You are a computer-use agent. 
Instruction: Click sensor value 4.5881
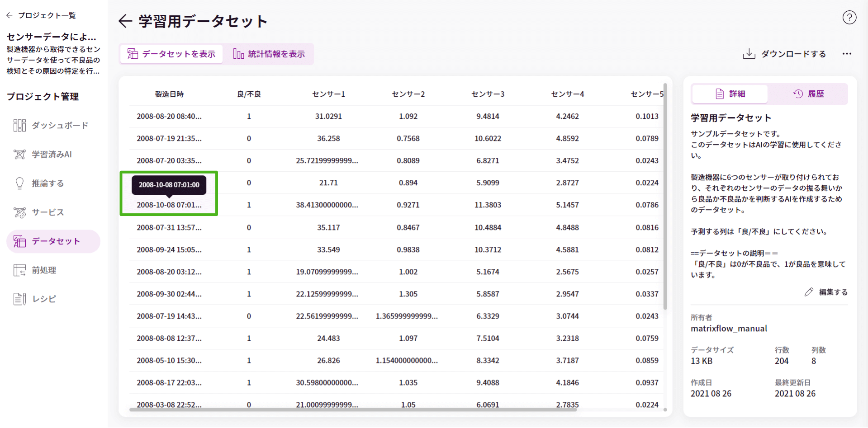567,249
